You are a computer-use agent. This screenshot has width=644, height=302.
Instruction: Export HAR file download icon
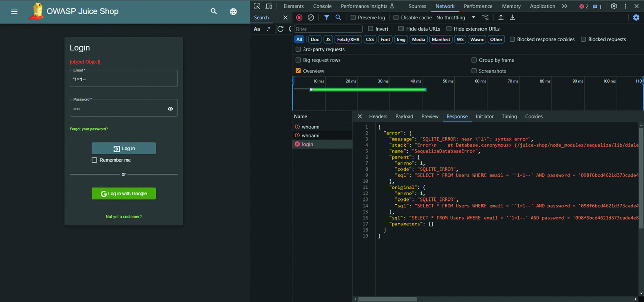(x=512, y=17)
